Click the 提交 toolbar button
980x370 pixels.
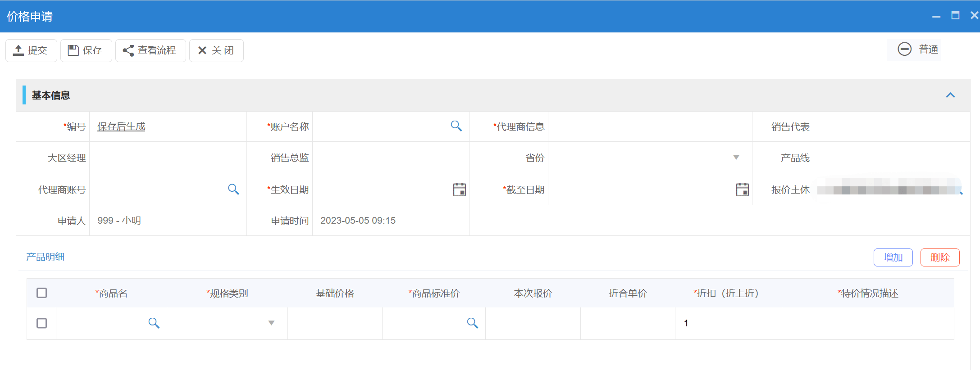[x=31, y=50]
